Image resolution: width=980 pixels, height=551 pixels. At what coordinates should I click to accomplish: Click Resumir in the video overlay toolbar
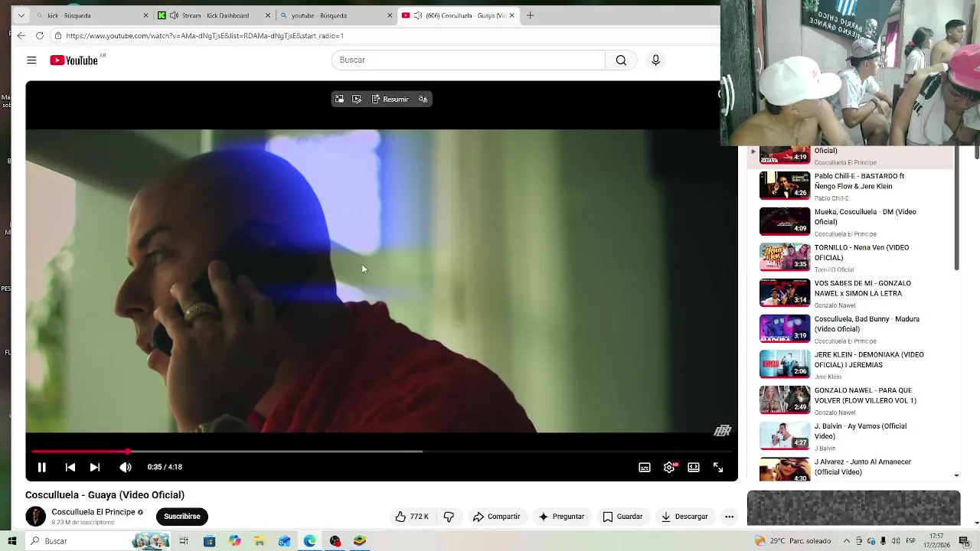390,99
